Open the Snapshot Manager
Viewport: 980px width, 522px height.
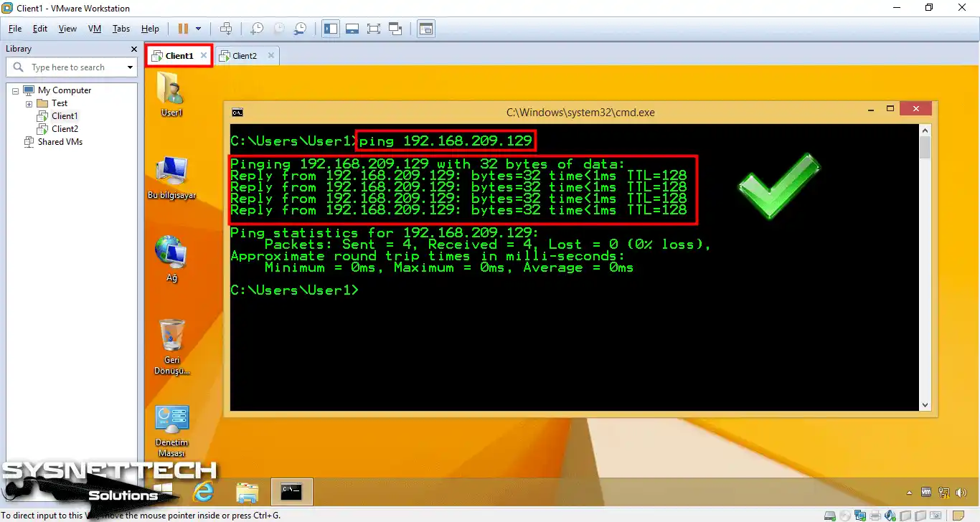(x=301, y=29)
